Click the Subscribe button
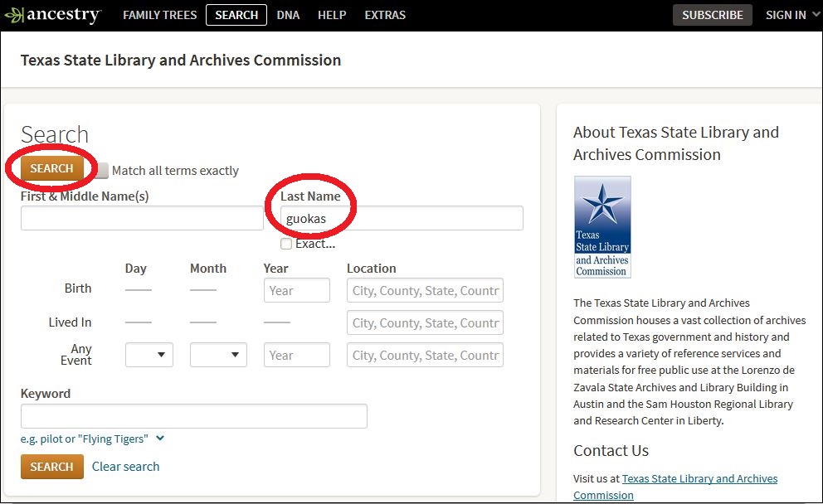 click(713, 15)
